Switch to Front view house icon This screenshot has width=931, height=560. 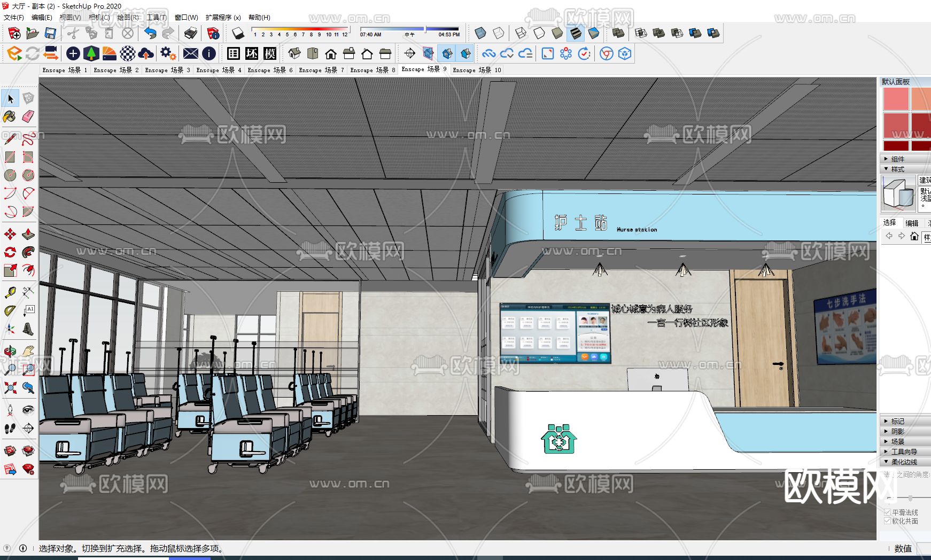coord(331,53)
